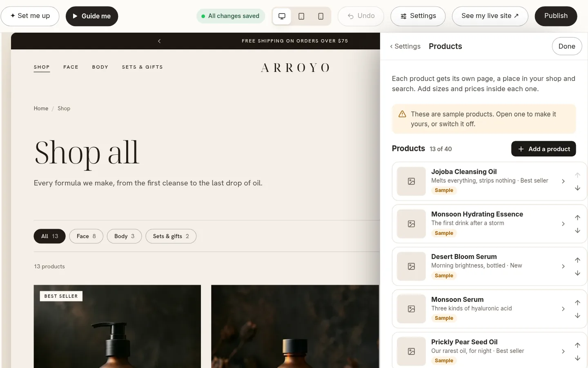Screen dimensions: 588x368
Task: Go back to Settings panel
Action: click(x=405, y=46)
